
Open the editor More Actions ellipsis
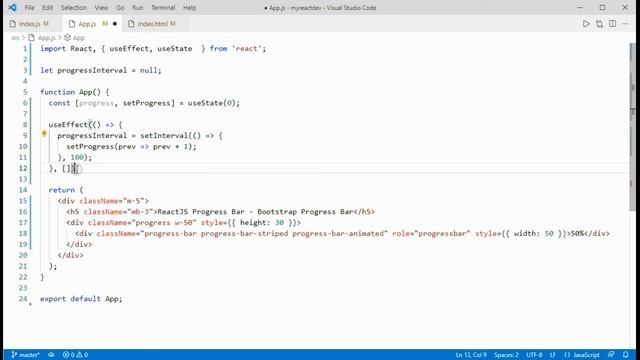tap(625, 24)
